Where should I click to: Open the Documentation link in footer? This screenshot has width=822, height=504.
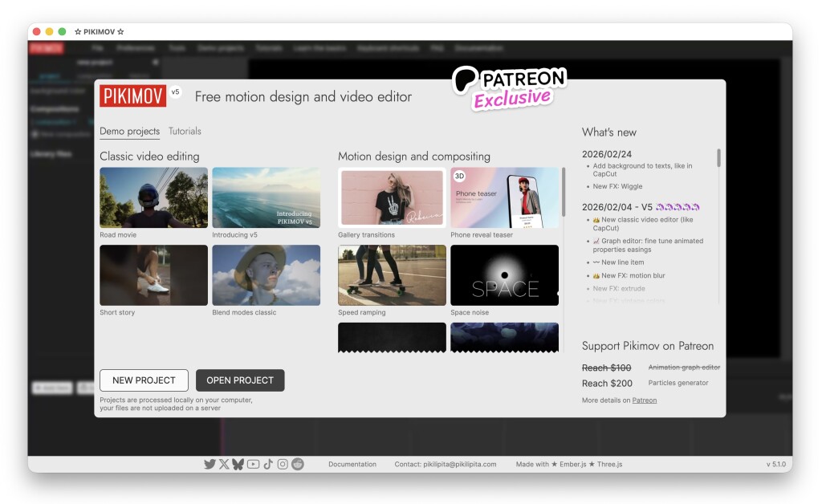pyautogui.click(x=352, y=465)
